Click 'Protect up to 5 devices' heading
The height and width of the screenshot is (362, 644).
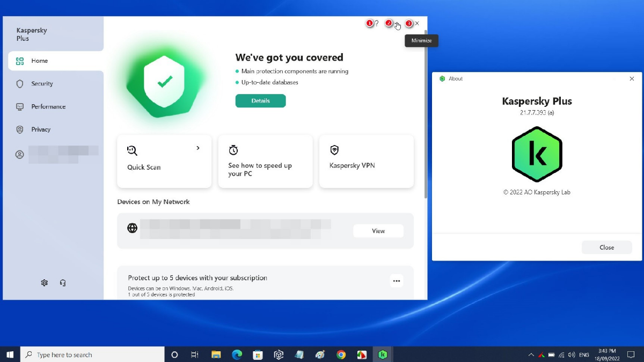(x=197, y=278)
